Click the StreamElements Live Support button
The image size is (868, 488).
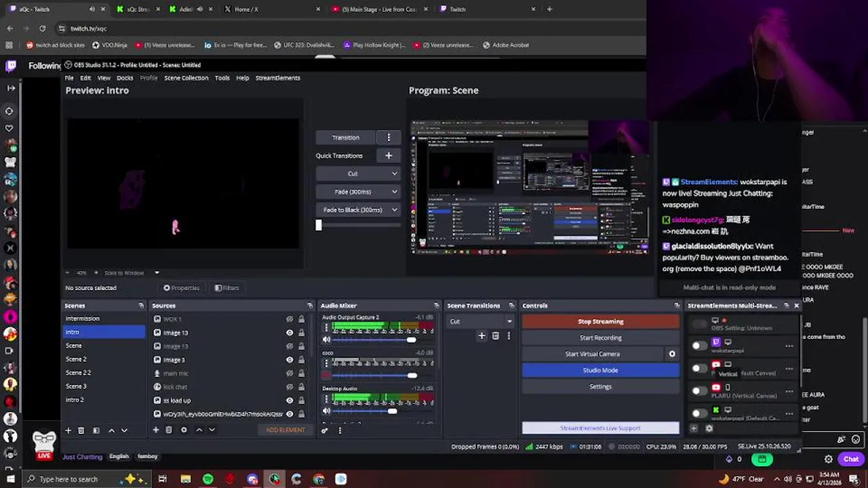click(x=600, y=428)
